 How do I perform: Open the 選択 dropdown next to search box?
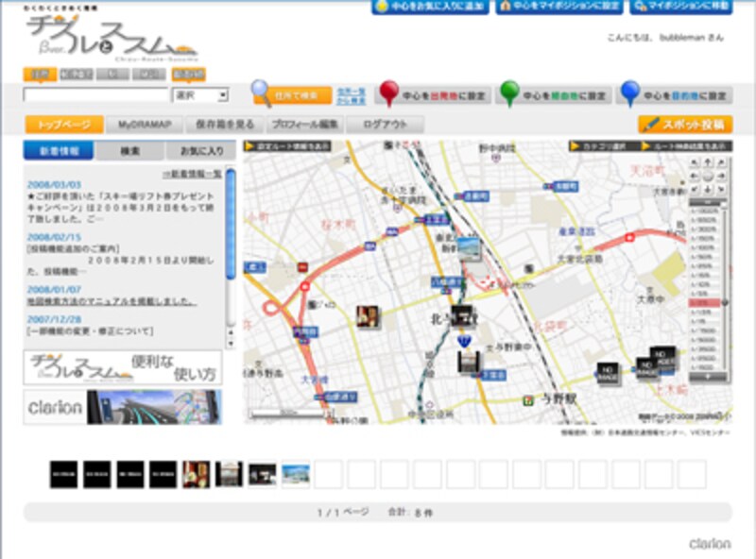[200, 94]
